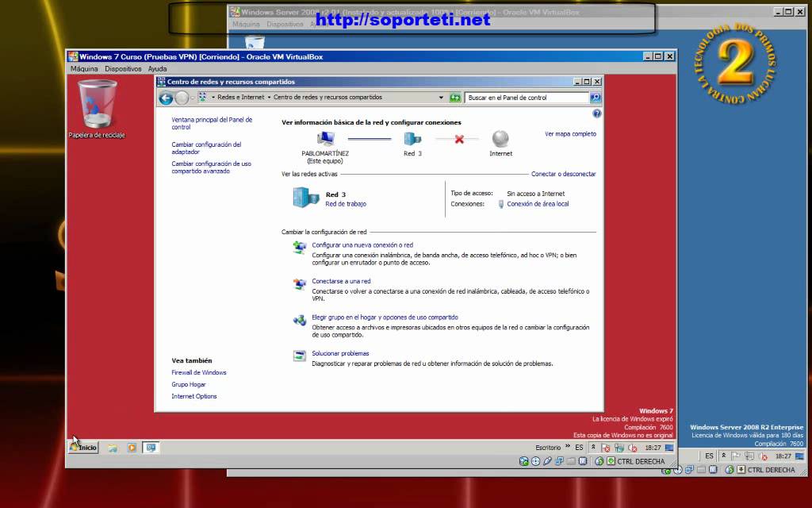Click the VirtualBox USB status icon in Windows 7 window
The height and width of the screenshot is (508, 812).
(x=547, y=461)
